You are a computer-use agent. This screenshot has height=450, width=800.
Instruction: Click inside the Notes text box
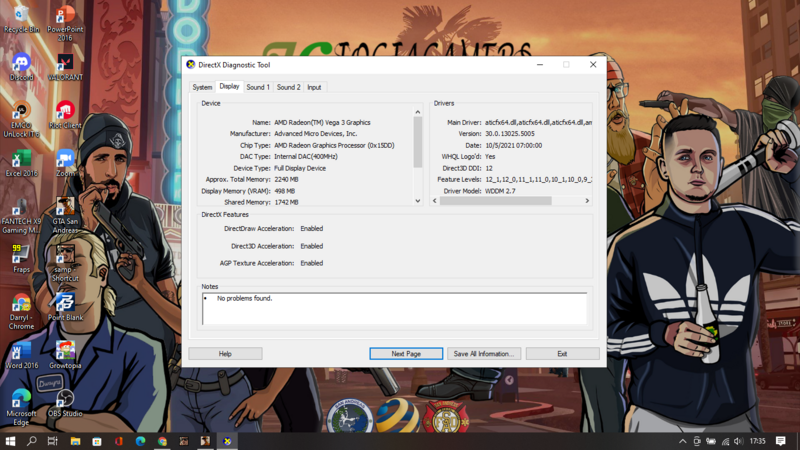[x=394, y=308]
